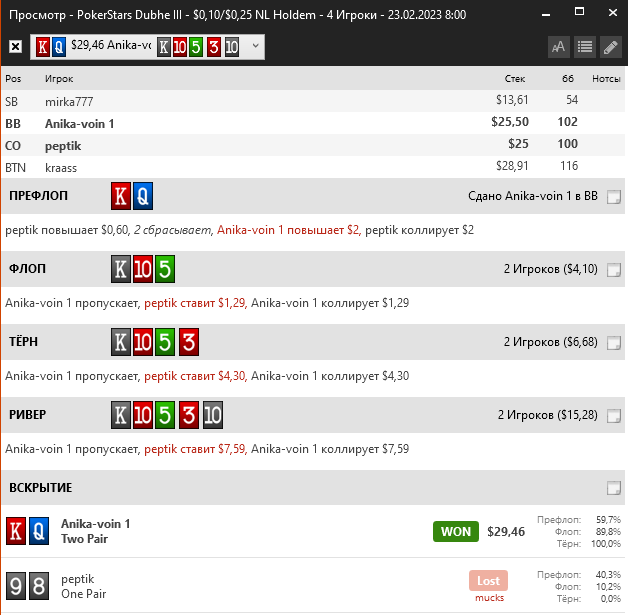Click the pencil edit notes icon
This screenshot has width=628, height=615.
[x=610, y=47]
